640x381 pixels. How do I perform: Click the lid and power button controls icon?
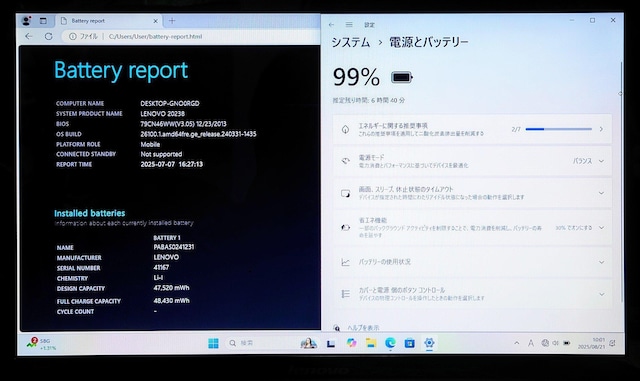[x=345, y=294]
